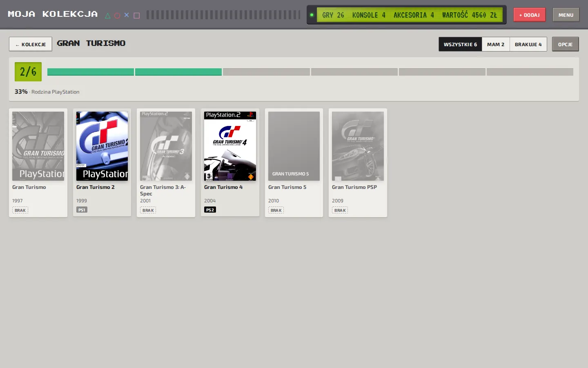588x368 pixels.
Task: Click the last grey progress bar segment
Action: tap(530, 72)
